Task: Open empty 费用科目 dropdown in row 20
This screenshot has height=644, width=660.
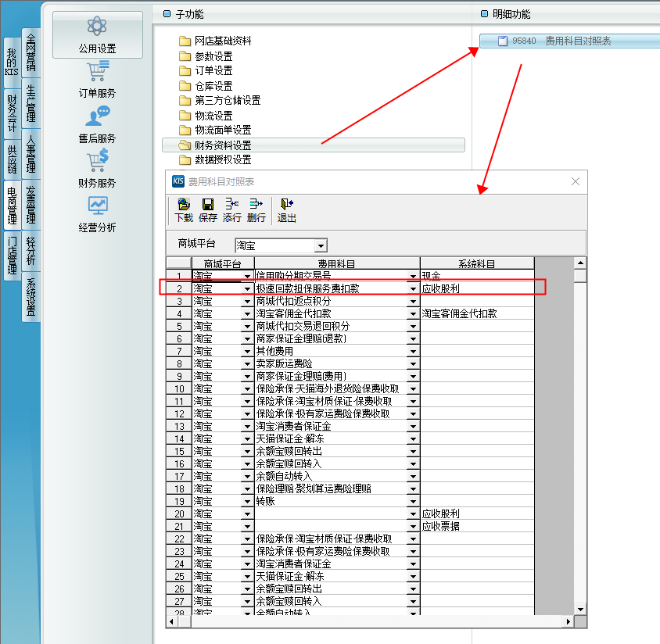Action: [x=414, y=514]
